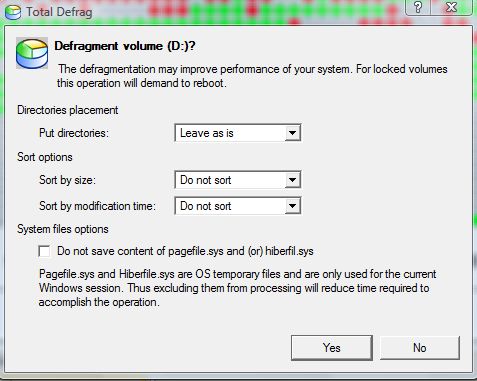Open the Put directories dropdown

pyautogui.click(x=238, y=133)
